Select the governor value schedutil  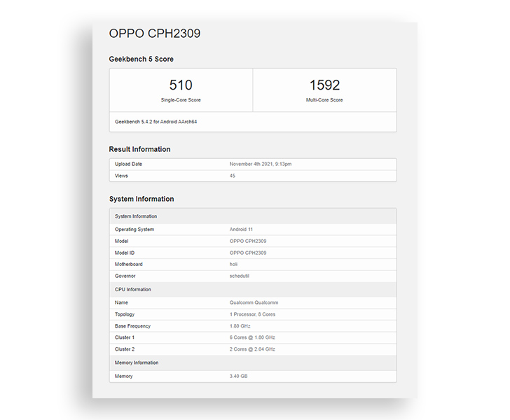(x=239, y=276)
